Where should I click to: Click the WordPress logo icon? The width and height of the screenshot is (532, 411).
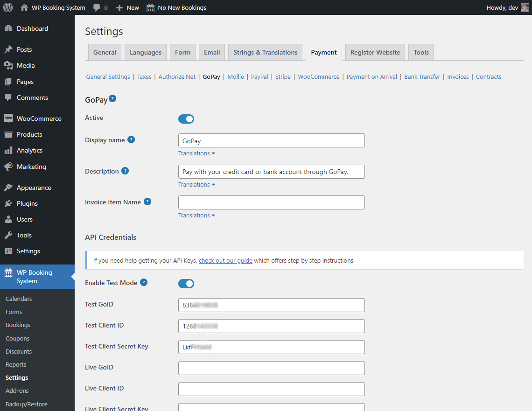pos(8,7)
